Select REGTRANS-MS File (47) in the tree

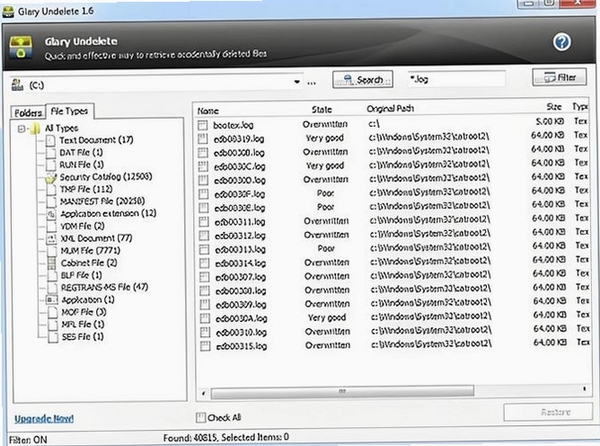104,287
